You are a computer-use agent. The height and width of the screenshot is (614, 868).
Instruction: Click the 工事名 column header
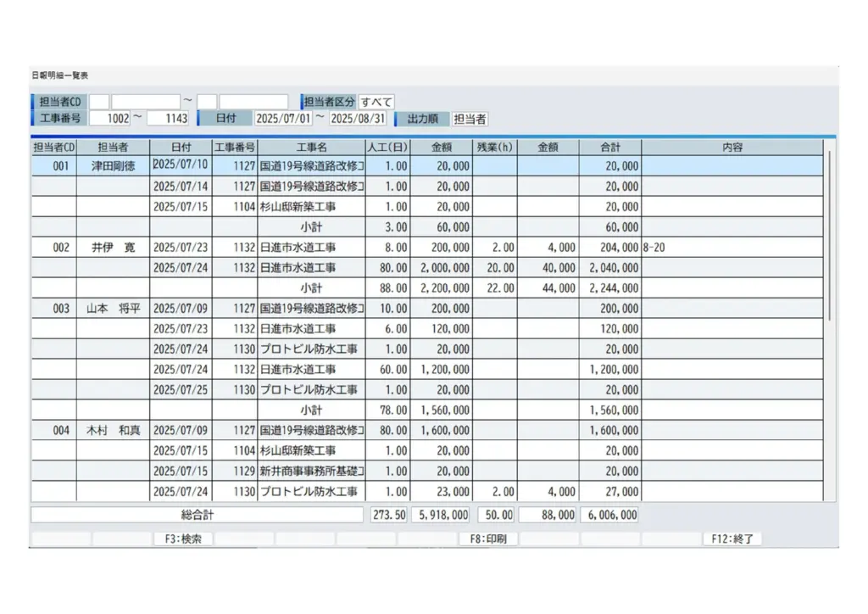(311, 147)
